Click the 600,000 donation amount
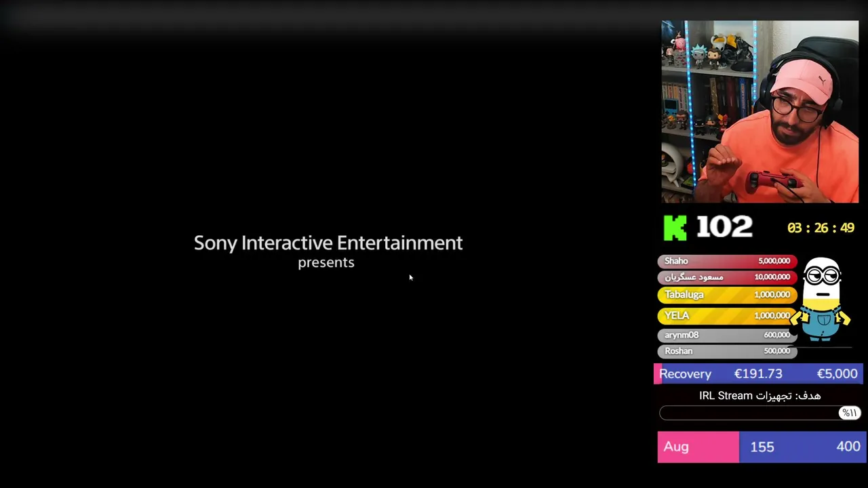Viewport: 868px width, 488px height. 777,335
